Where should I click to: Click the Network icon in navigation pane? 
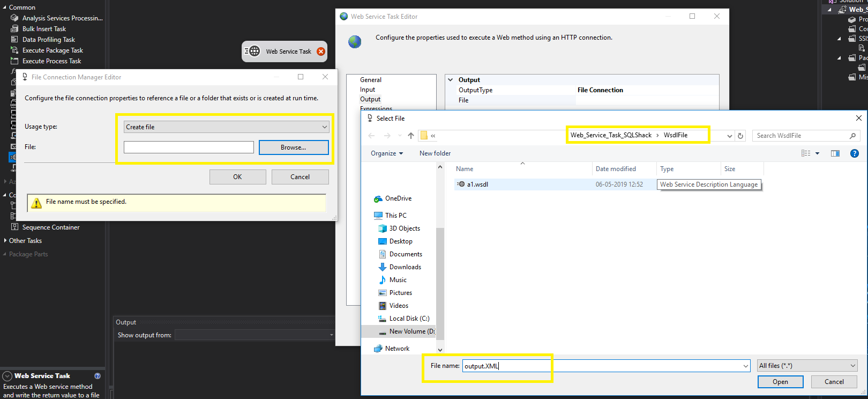click(x=378, y=349)
